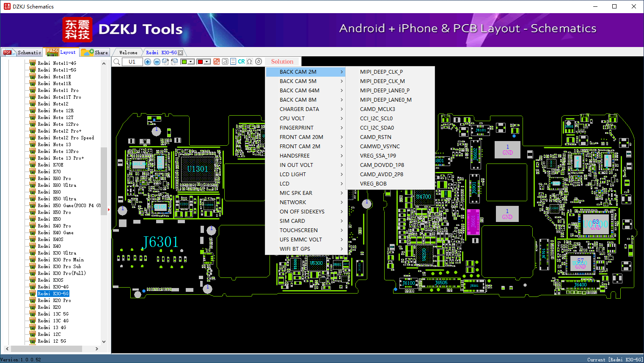Screen dimensions: 644x363
Task: Click the circular rotate icon
Action: [259, 61]
